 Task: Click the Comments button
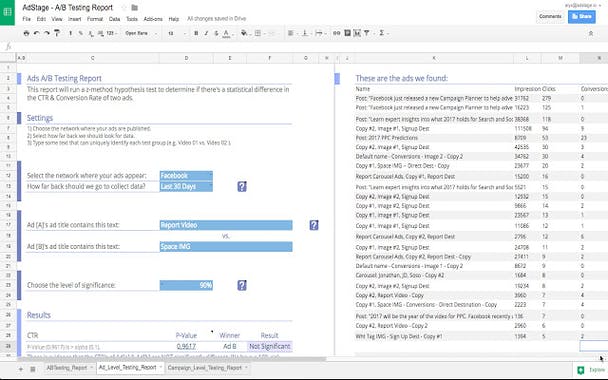click(550, 17)
